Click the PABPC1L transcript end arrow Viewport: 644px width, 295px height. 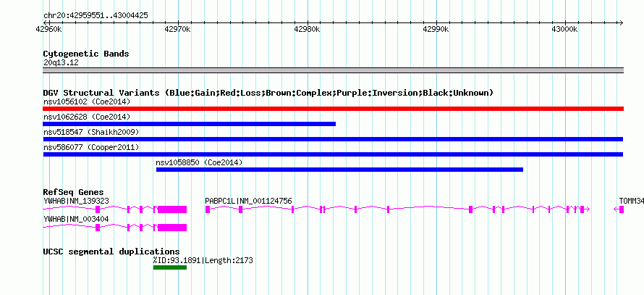coord(588,209)
